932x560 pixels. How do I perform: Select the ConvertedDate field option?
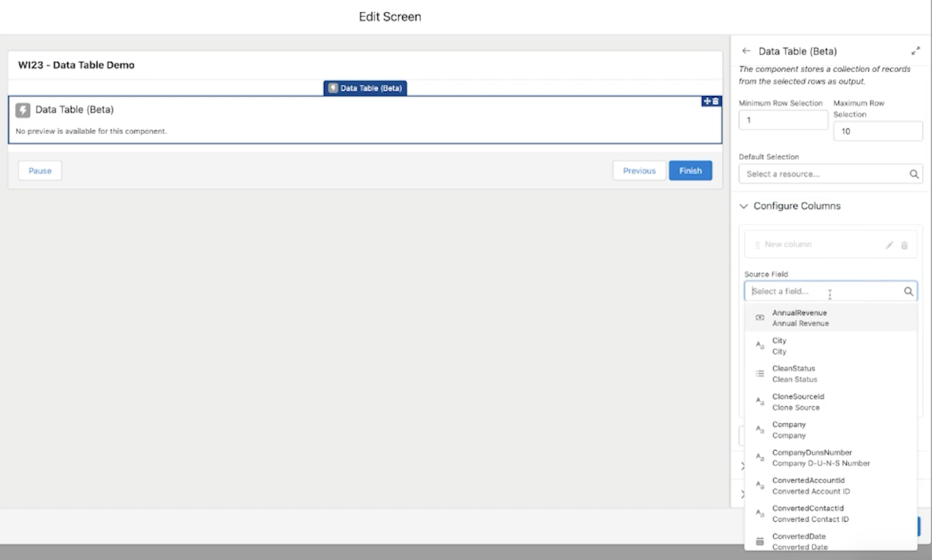(x=799, y=541)
